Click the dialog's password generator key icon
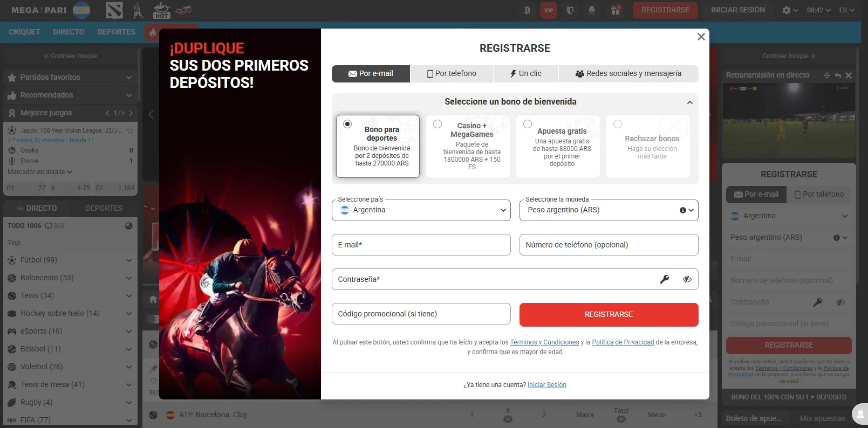 tap(665, 279)
